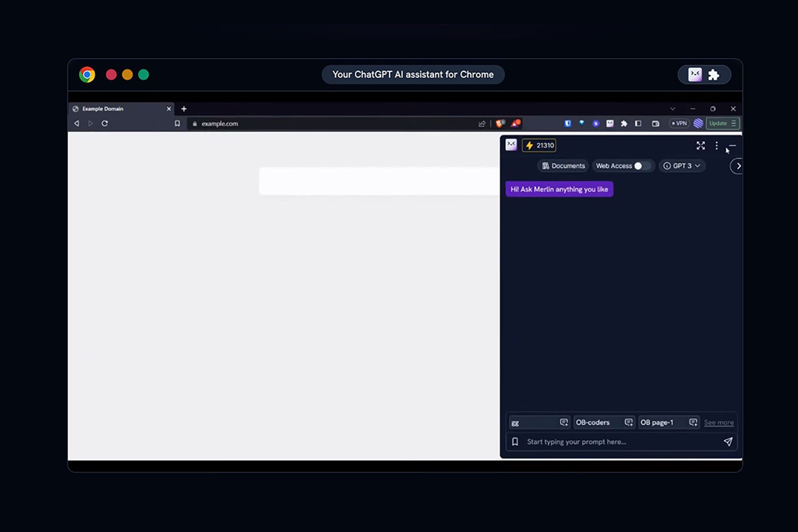Click the See more link
This screenshot has width=798, height=532.
pos(719,422)
